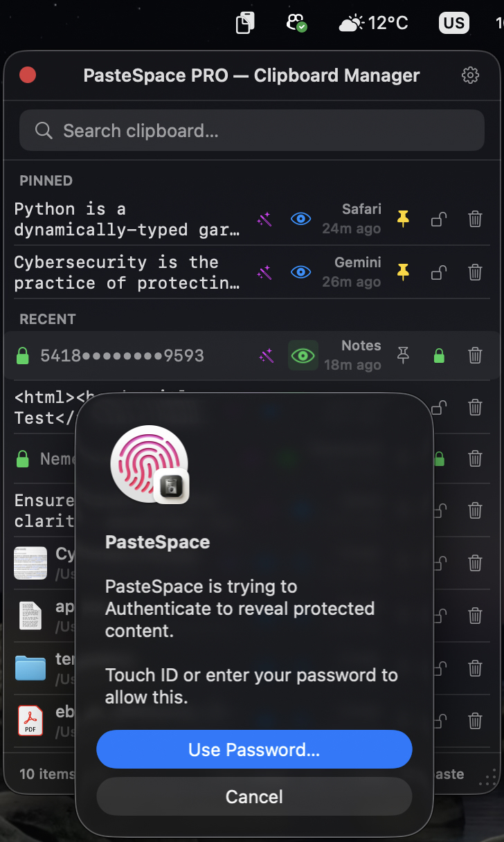Delete the 5418 Notes clip via trash
Screen dimensions: 504x842
point(475,356)
